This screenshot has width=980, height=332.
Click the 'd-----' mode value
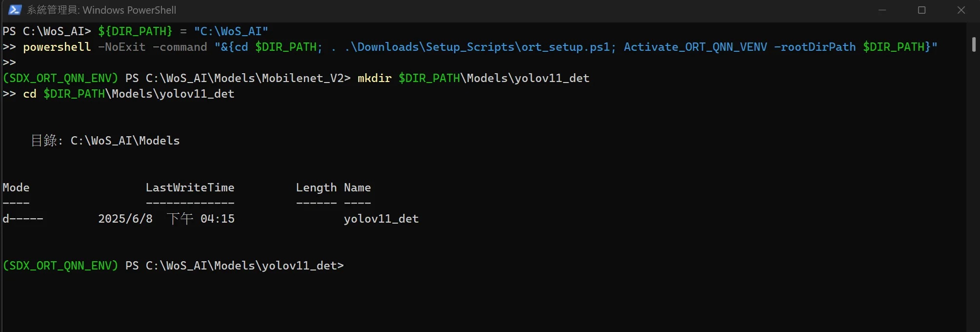click(23, 219)
